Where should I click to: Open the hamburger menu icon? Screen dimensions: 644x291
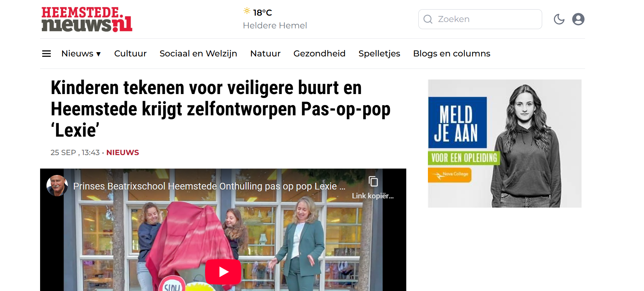[x=46, y=54]
